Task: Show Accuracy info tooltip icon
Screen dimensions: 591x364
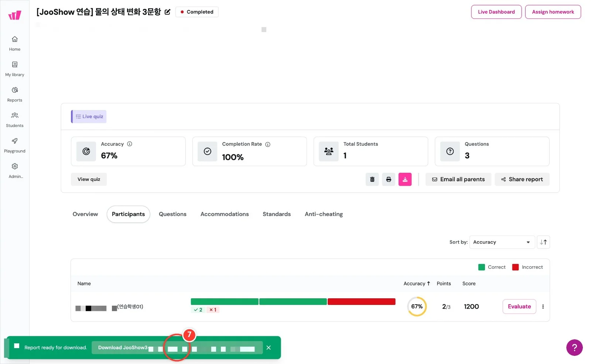Action: point(130,144)
